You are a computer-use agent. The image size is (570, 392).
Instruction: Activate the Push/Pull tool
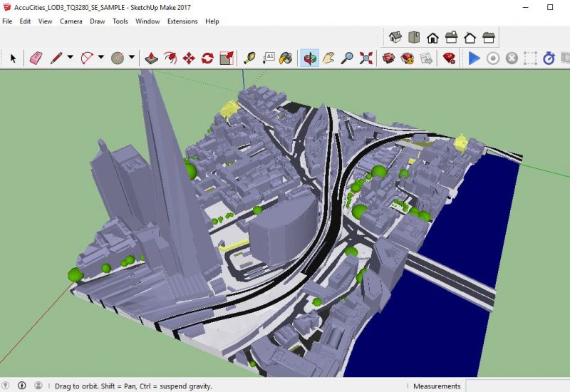point(151,58)
